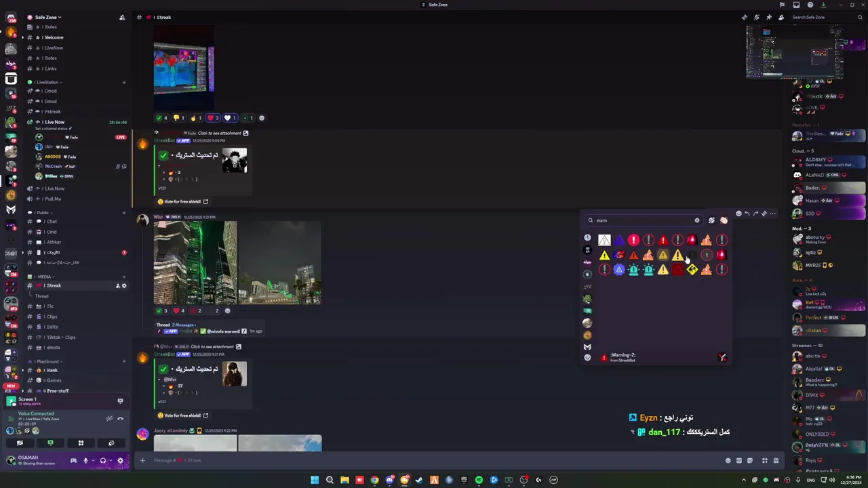868x488 pixels.
Task: Open Chrome from the taskbar
Action: (x=374, y=480)
